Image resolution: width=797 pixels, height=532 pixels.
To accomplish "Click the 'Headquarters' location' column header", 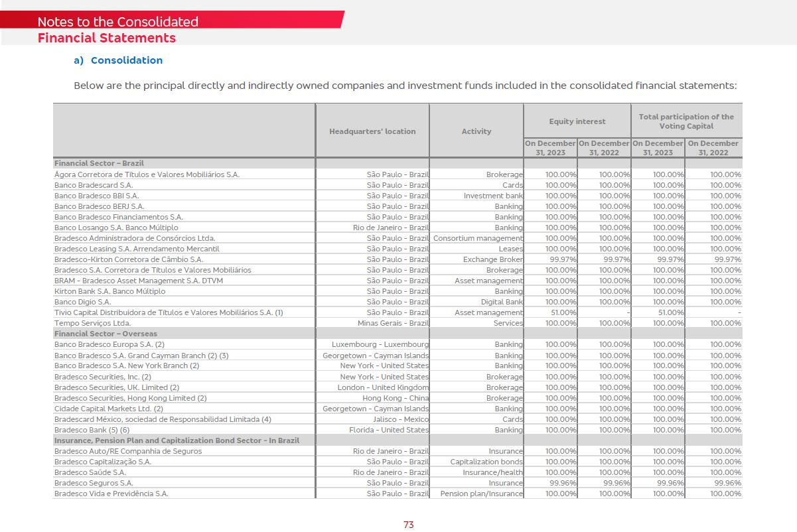I will click(372, 131).
